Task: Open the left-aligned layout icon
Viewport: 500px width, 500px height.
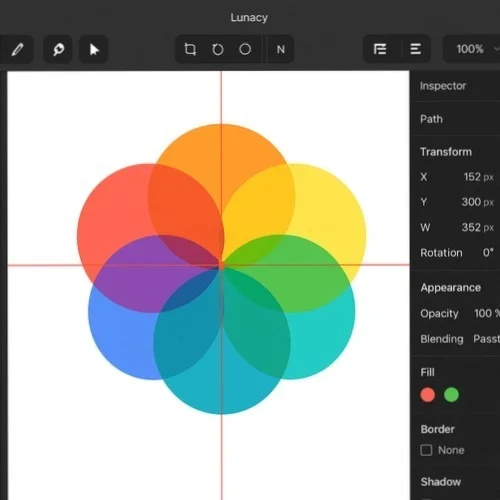Action: pos(380,49)
